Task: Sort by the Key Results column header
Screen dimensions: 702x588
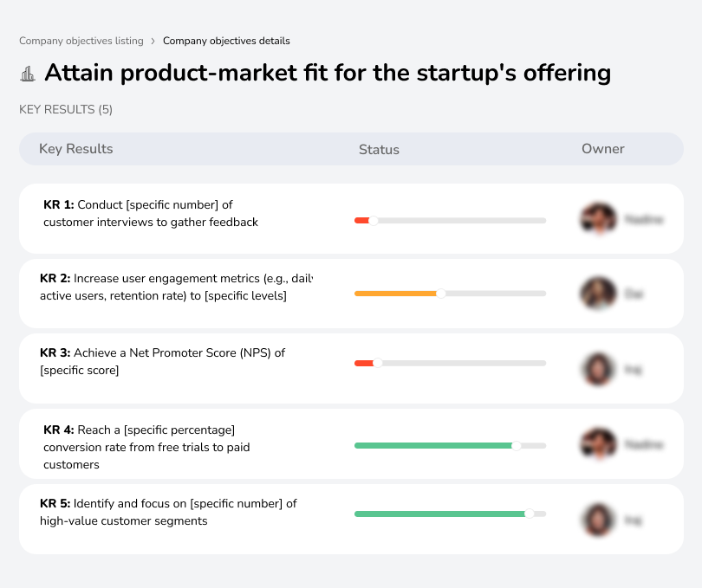Action: (76, 149)
